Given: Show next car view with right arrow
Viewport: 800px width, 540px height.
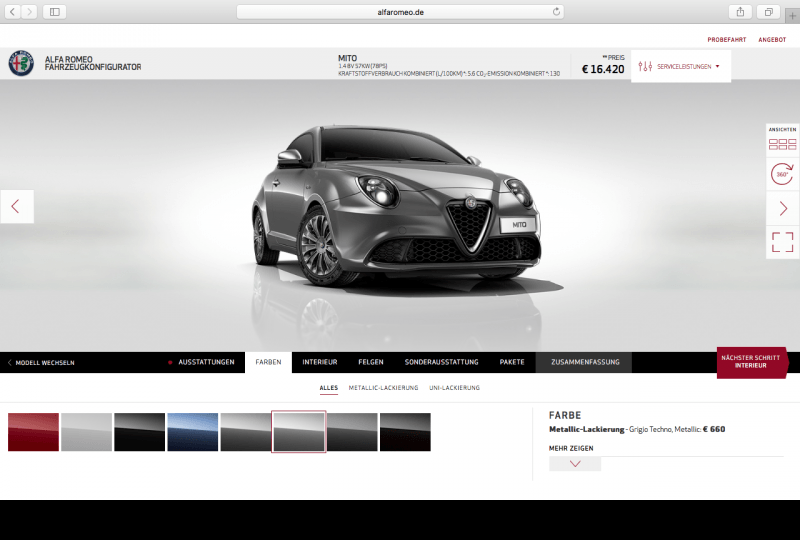Looking at the screenshot, I should 783,208.
